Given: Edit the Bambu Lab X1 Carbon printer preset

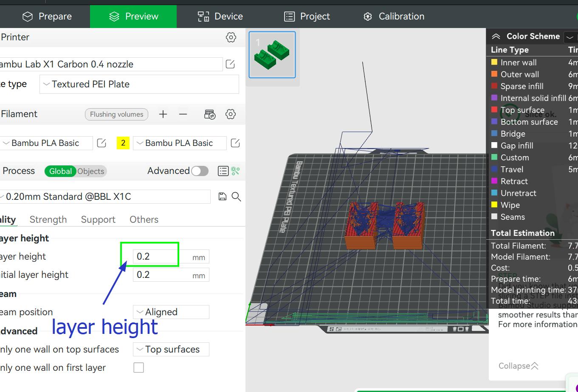Looking at the screenshot, I should coord(230,64).
